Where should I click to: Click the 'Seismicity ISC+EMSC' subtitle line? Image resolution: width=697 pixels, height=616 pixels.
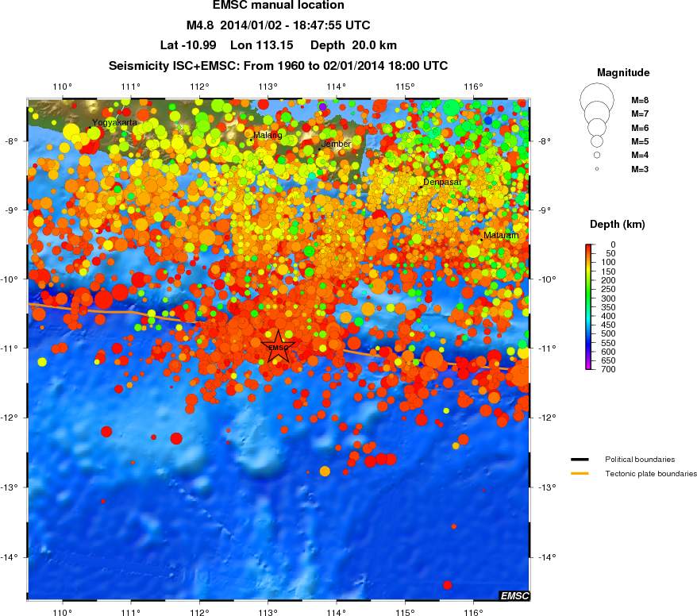pyautogui.click(x=279, y=66)
